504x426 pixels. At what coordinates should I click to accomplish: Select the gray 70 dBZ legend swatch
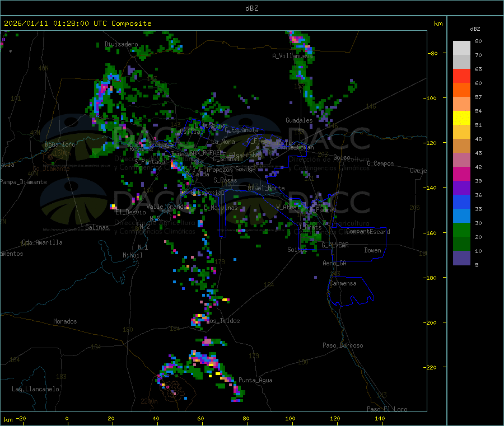coord(461,62)
